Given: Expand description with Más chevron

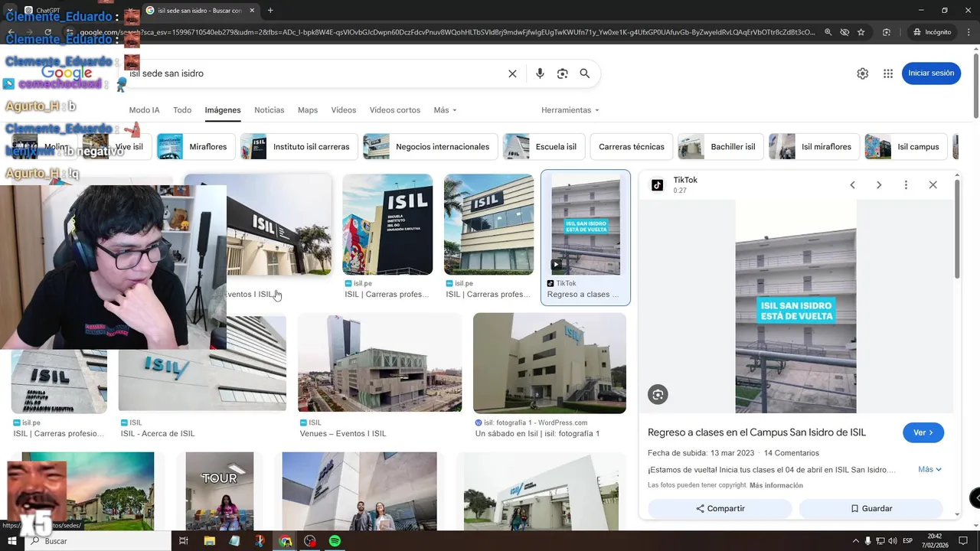Looking at the screenshot, I should pos(930,469).
